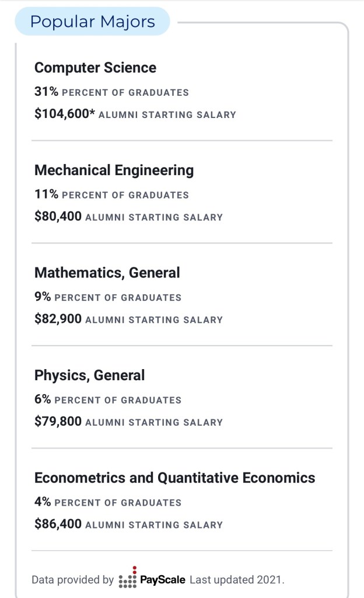Click the 31% percent of graduates figure
Viewport: 364px width, 598px height.
click(x=46, y=92)
